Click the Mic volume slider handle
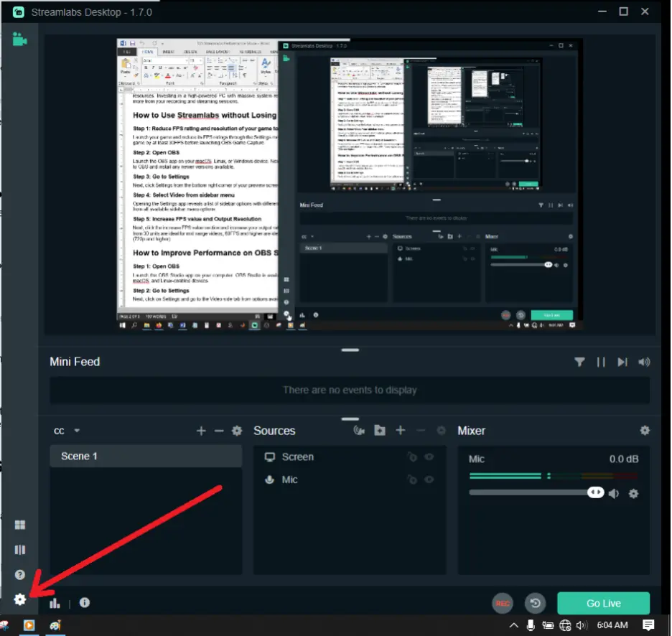This screenshot has height=636, width=672. tap(595, 492)
